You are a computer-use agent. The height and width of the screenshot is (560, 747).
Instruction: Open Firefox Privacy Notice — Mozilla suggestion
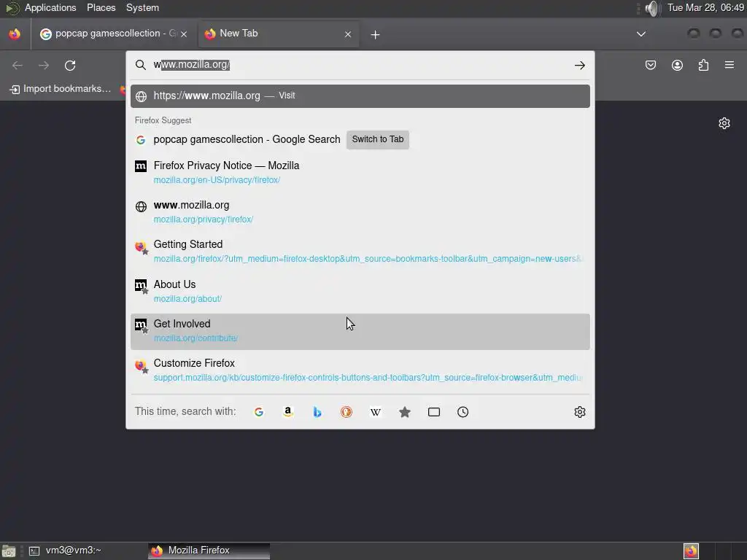[x=360, y=172]
